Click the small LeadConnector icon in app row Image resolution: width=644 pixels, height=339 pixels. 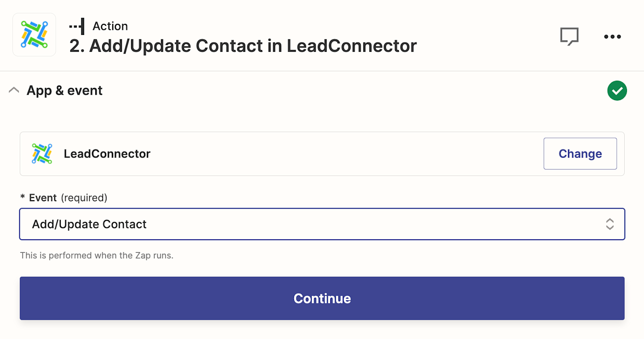(x=42, y=153)
